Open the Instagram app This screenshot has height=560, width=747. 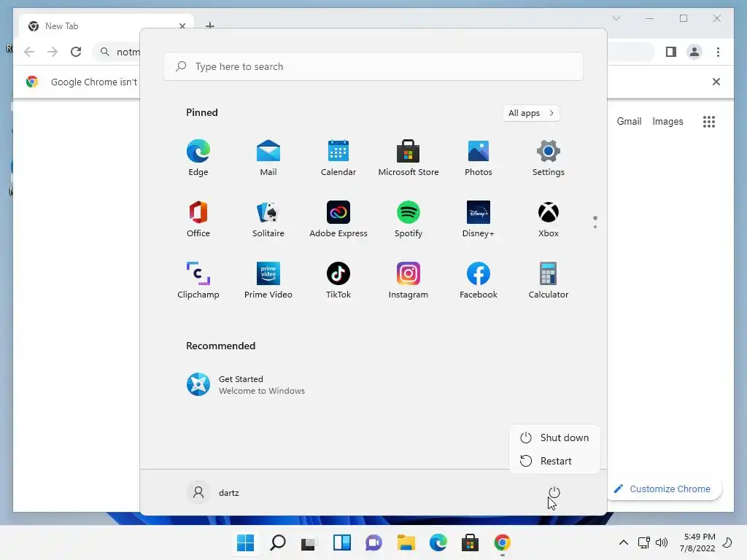coord(409,281)
